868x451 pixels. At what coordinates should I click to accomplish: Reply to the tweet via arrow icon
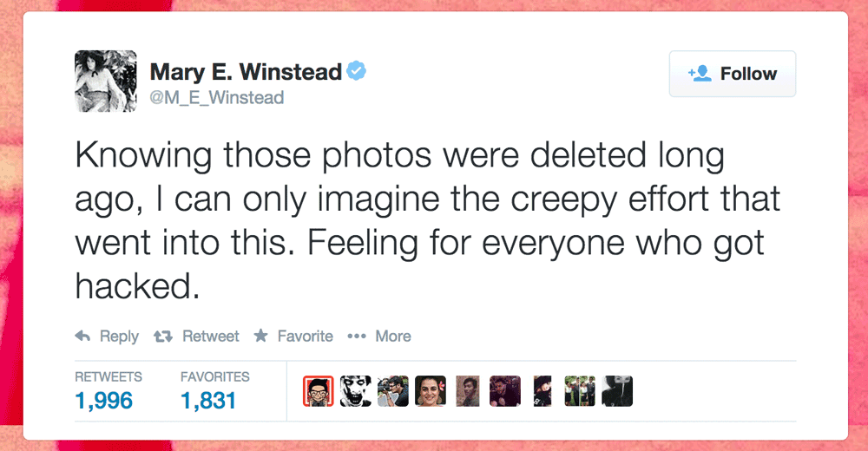82,336
